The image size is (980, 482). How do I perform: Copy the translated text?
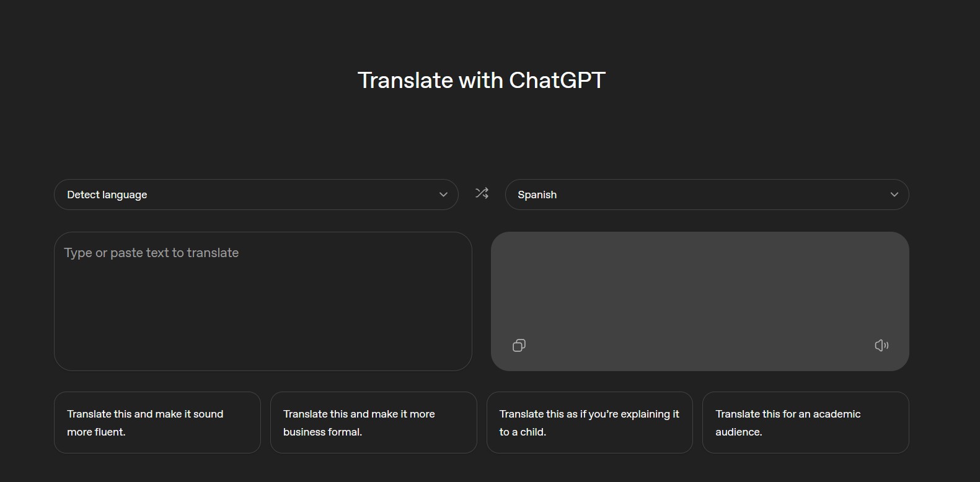pos(519,345)
